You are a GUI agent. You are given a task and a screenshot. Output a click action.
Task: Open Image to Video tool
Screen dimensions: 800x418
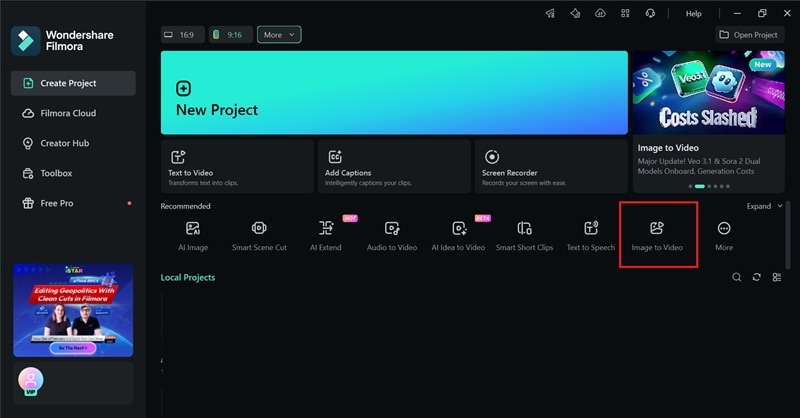click(x=657, y=236)
